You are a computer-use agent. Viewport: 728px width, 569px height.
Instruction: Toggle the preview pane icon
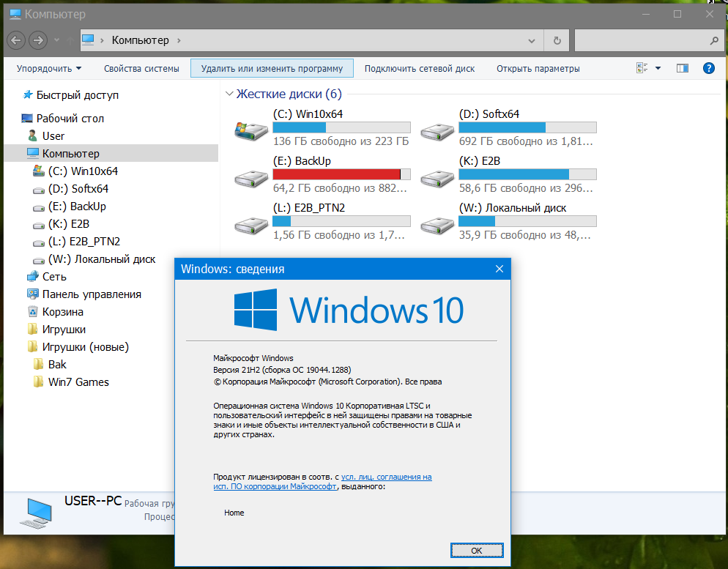pos(683,68)
